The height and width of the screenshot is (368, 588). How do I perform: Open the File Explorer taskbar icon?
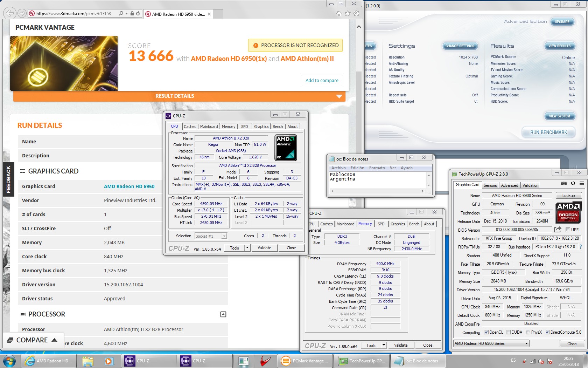pyautogui.click(x=88, y=361)
